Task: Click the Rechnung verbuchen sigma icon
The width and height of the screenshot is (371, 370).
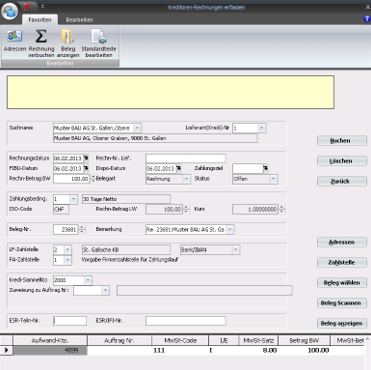Action: [x=41, y=43]
